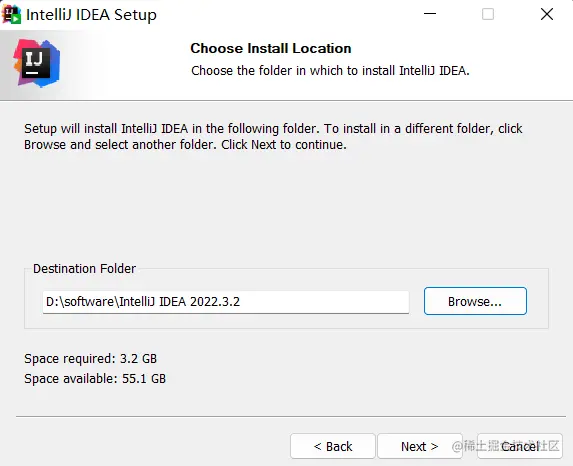Cancel the installation

pos(520,446)
